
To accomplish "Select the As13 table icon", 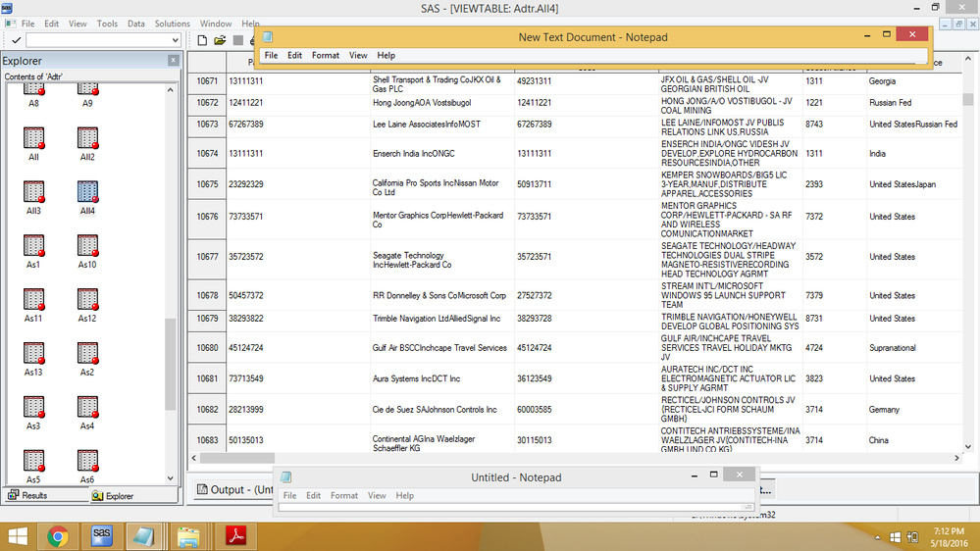I will [33, 354].
